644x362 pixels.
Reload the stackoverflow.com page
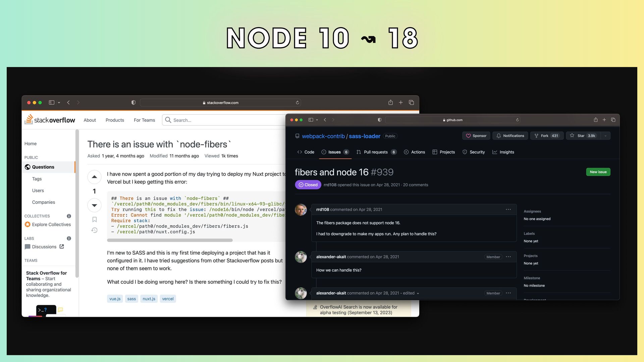point(297,103)
